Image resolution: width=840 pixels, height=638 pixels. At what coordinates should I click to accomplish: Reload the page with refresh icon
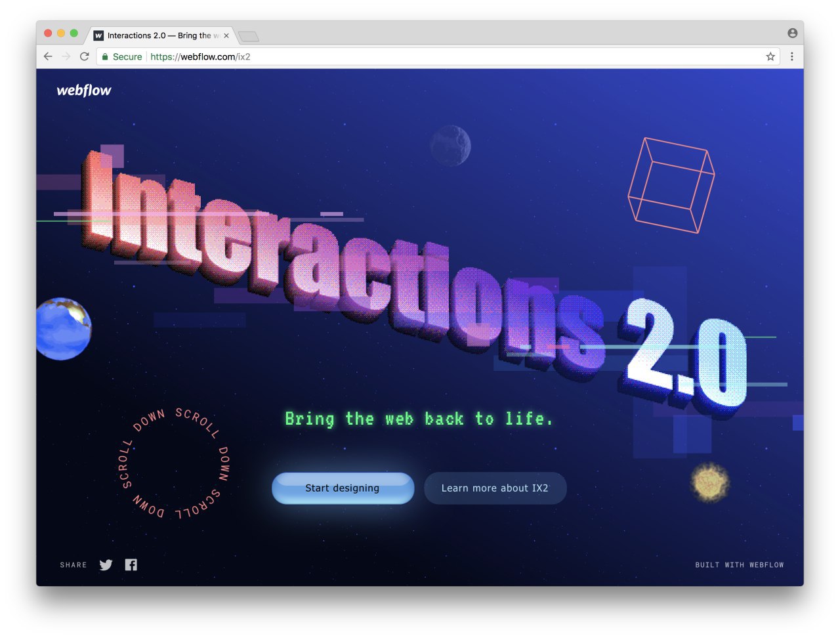point(84,56)
